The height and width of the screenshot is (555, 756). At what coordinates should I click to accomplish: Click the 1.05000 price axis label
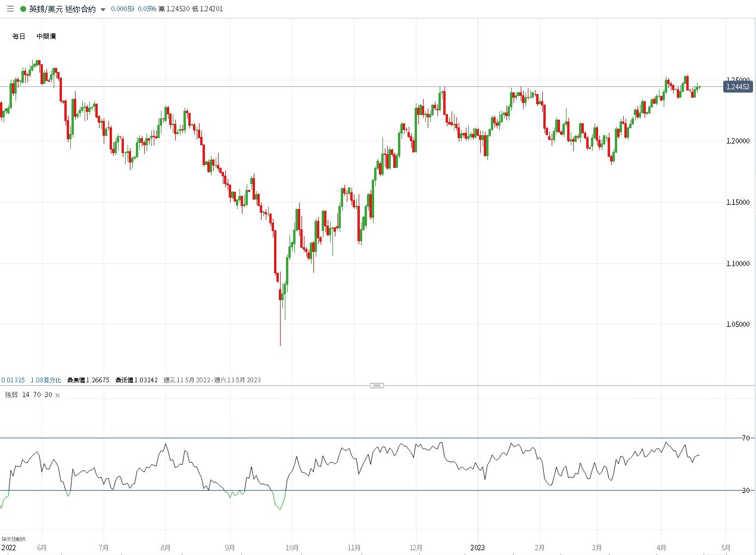pos(737,325)
